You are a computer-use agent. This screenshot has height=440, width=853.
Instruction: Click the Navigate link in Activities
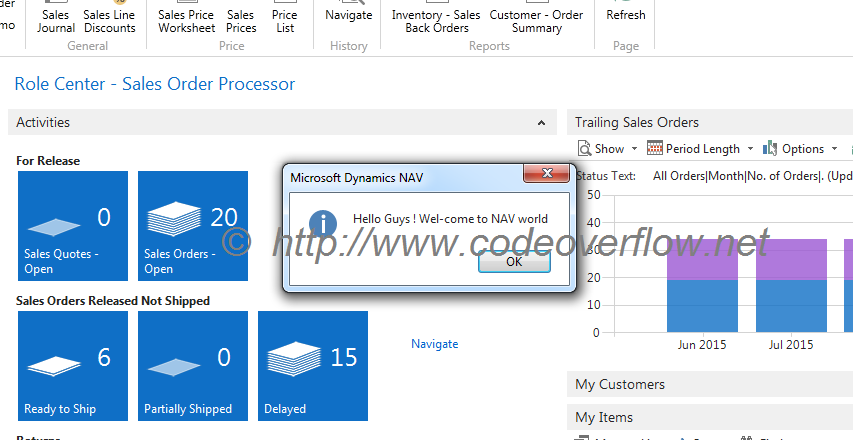click(x=435, y=344)
